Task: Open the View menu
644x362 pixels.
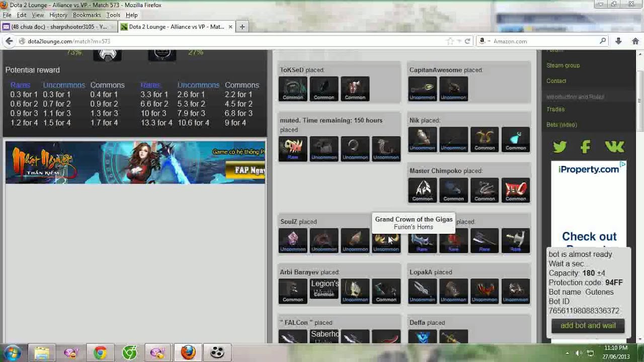Action: (38, 15)
